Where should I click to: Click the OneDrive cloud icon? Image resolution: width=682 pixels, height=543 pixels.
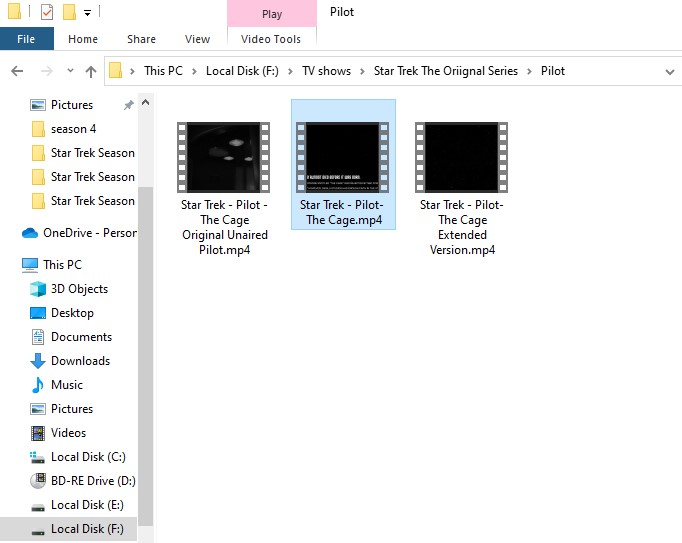point(30,233)
